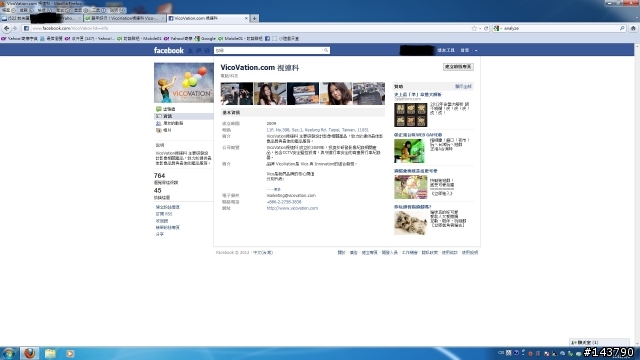Open the Facebook account dropdown arrow
Image resolution: width=640 pixels, height=360 pixels.
[476, 50]
